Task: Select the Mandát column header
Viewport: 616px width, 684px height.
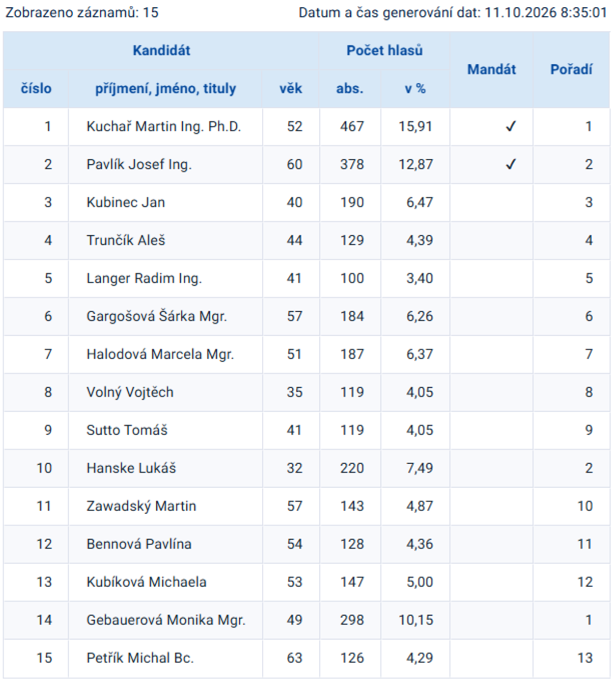Action: (x=492, y=69)
